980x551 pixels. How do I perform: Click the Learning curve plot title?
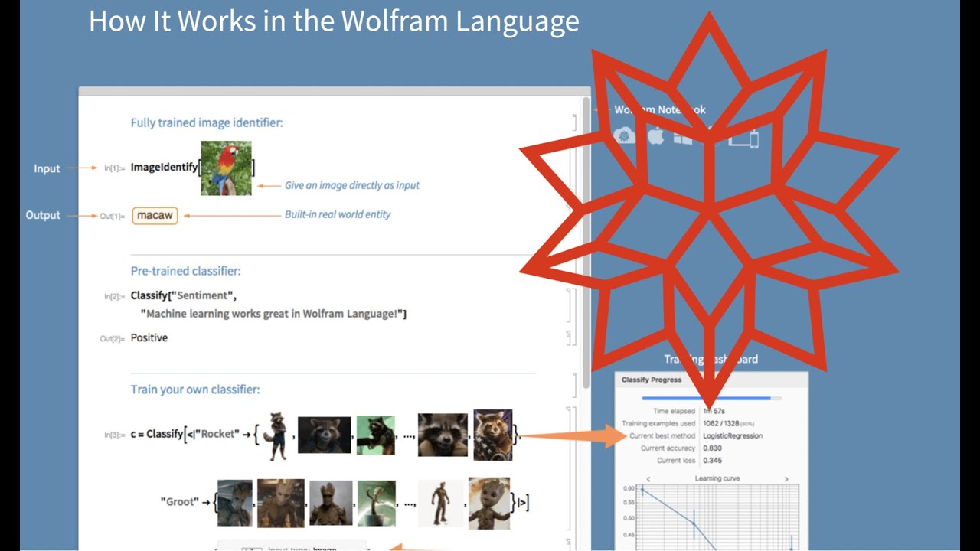click(717, 478)
